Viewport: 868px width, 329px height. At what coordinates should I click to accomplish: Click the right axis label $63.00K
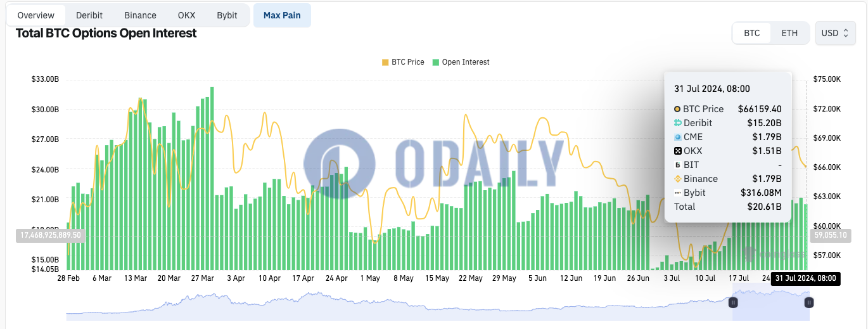[826, 197]
